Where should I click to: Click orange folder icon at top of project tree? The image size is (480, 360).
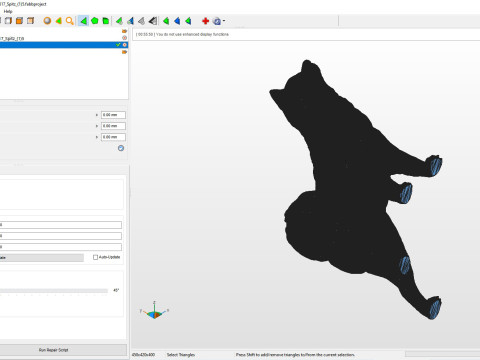coord(124,31)
